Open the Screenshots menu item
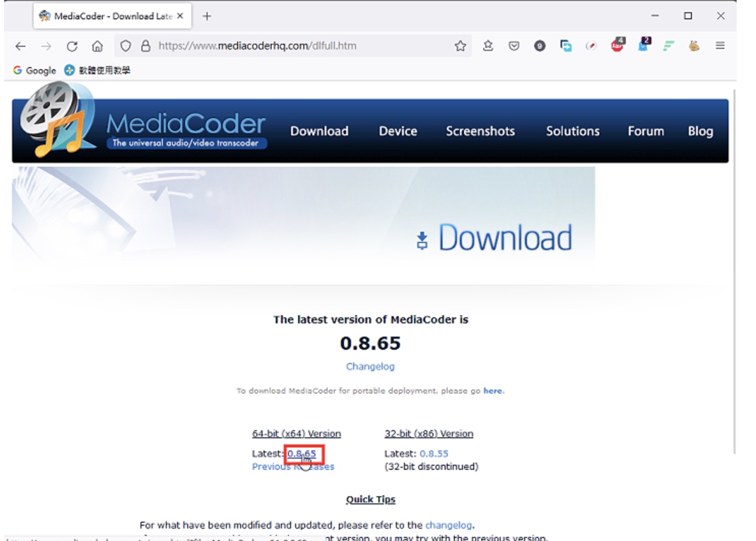This screenshot has height=541, width=756. point(480,131)
